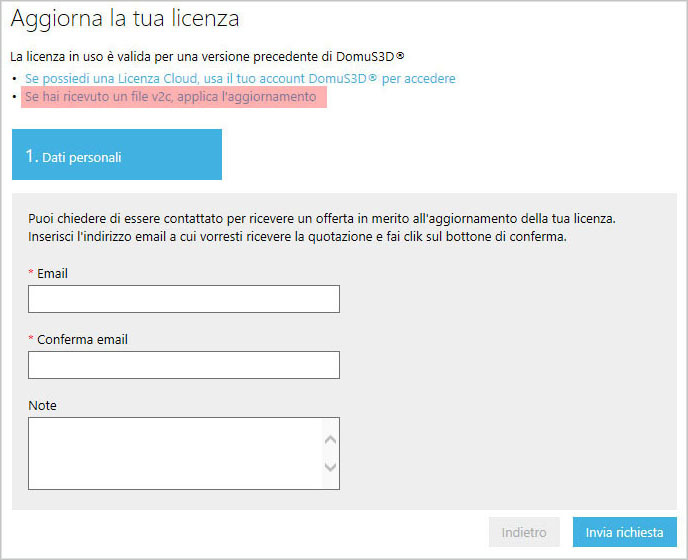The width and height of the screenshot is (688, 560).
Task: Click the 'La licenza in uso' notice text
Action: tap(207, 57)
